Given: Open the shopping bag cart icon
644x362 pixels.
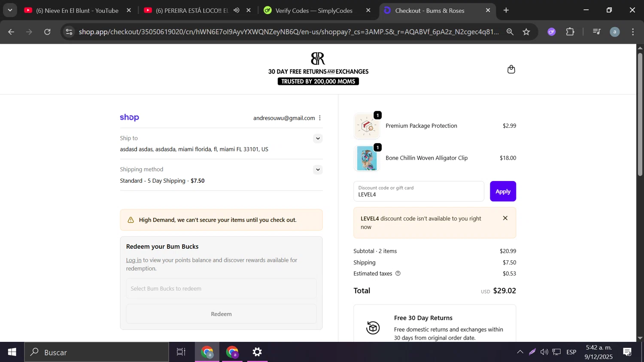Looking at the screenshot, I should coord(511,69).
